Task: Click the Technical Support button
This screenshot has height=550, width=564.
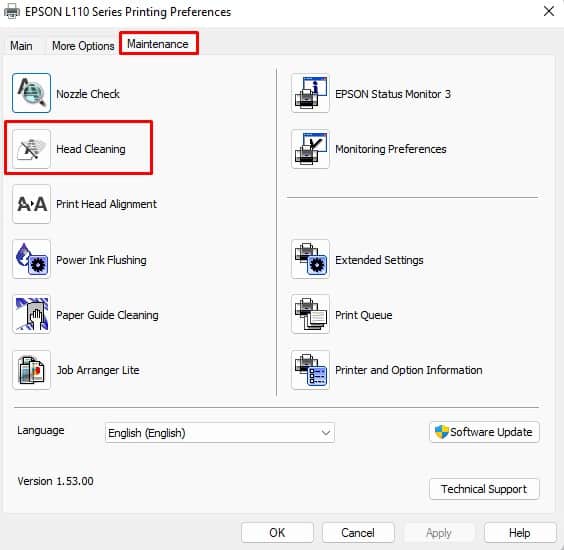Action: click(484, 489)
